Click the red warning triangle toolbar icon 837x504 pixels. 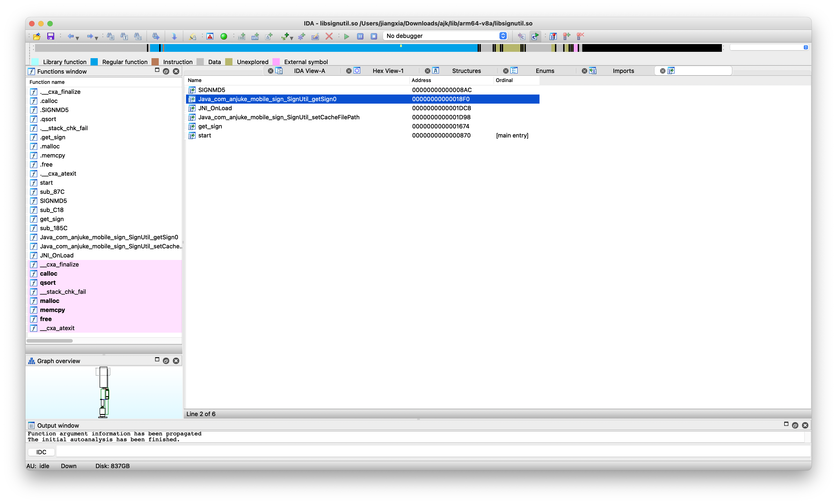210,36
